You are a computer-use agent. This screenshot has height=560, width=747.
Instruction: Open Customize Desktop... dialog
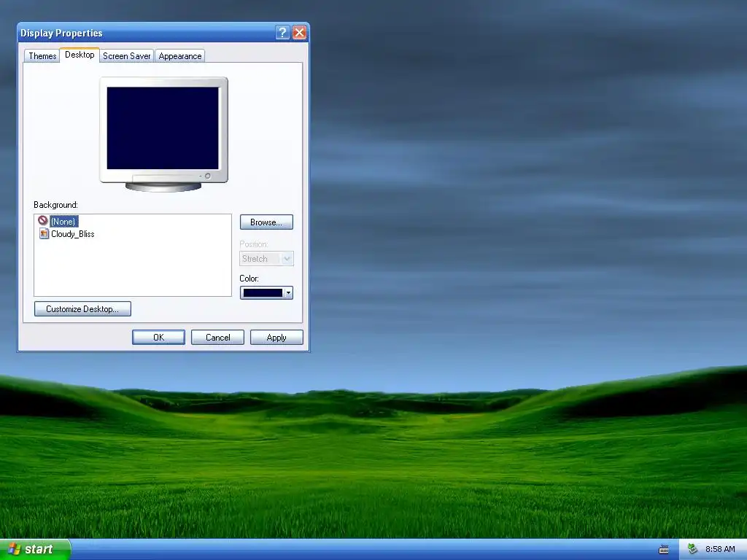tap(82, 308)
